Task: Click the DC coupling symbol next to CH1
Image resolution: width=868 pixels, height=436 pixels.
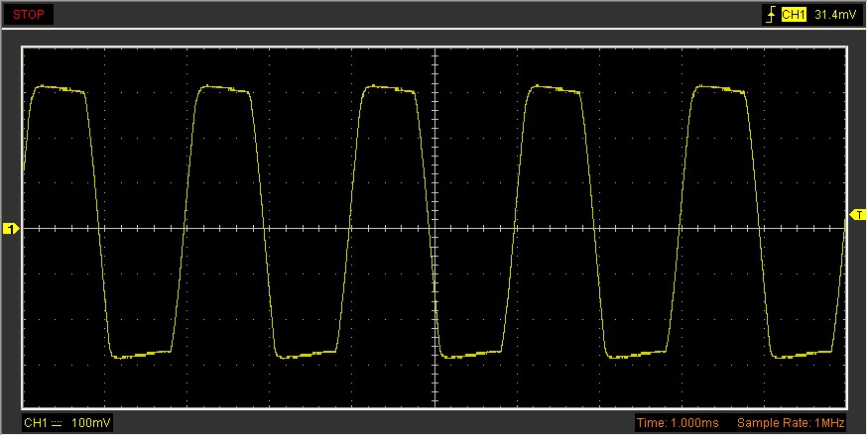Action: (57, 423)
